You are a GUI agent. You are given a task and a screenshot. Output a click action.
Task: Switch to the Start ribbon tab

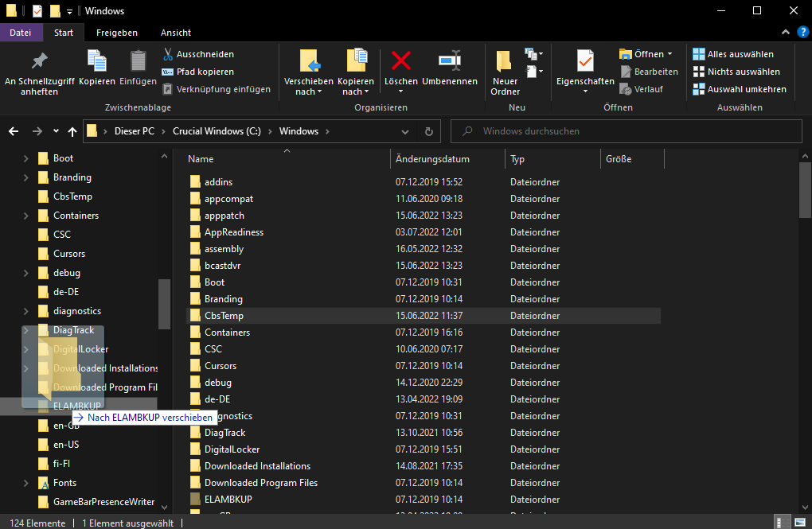coord(64,33)
